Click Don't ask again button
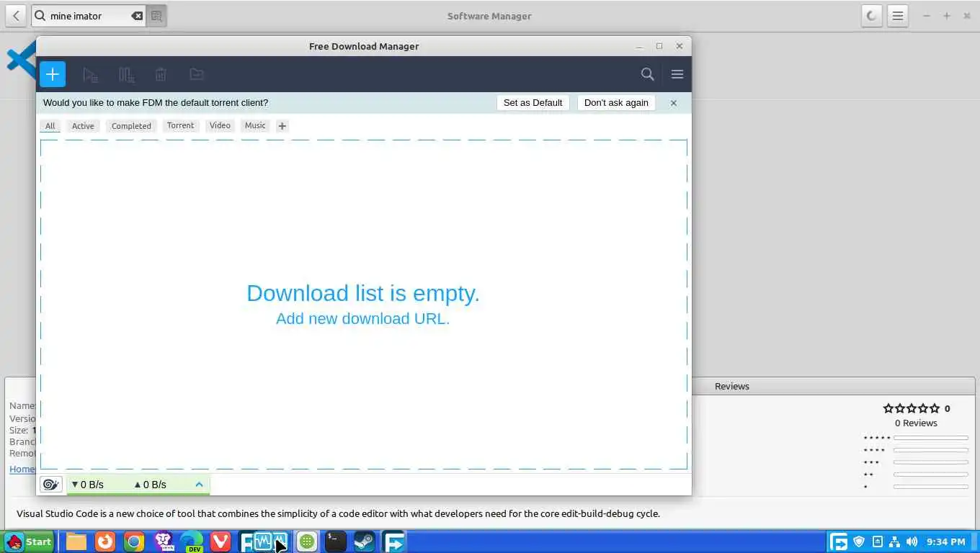This screenshot has width=980, height=553. coord(616,103)
